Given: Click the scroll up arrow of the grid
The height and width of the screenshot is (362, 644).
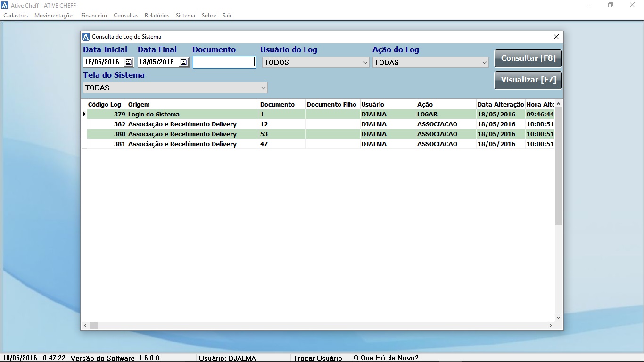Looking at the screenshot, I should point(558,104).
